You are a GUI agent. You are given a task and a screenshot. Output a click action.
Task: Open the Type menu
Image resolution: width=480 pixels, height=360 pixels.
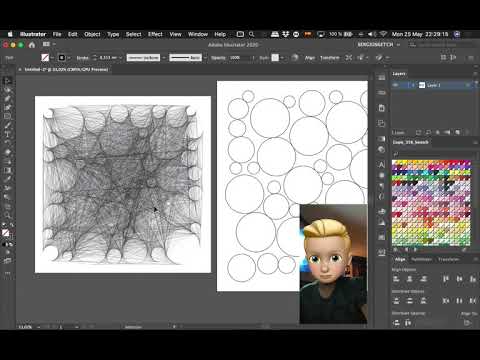(x=113, y=34)
